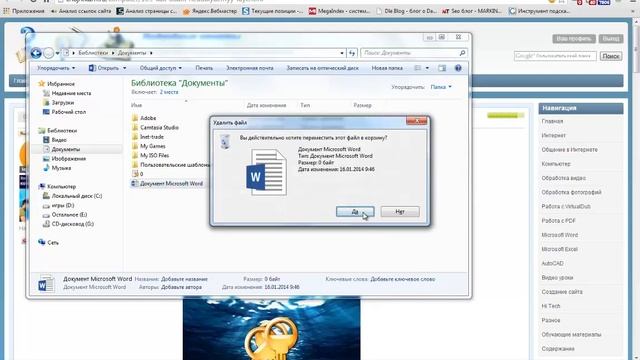Screen dimensions: 640x360
Task: Click the Ваш профиль button on website
Action: click(x=574, y=38)
